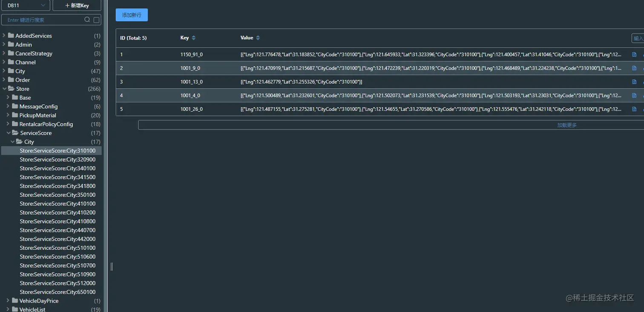The image size is (644, 312).
Task: Click the 添加新行 button
Action: tap(132, 15)
